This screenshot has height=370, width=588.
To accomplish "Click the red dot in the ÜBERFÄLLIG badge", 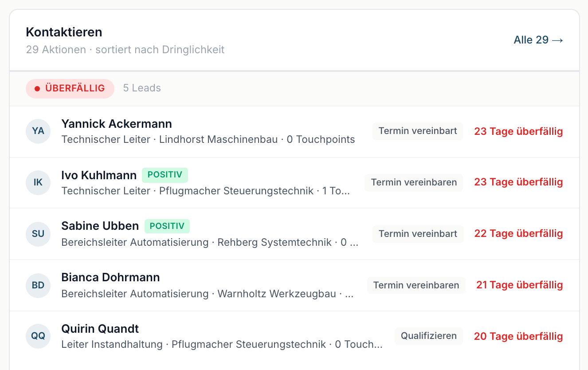I will pos(37,89).
